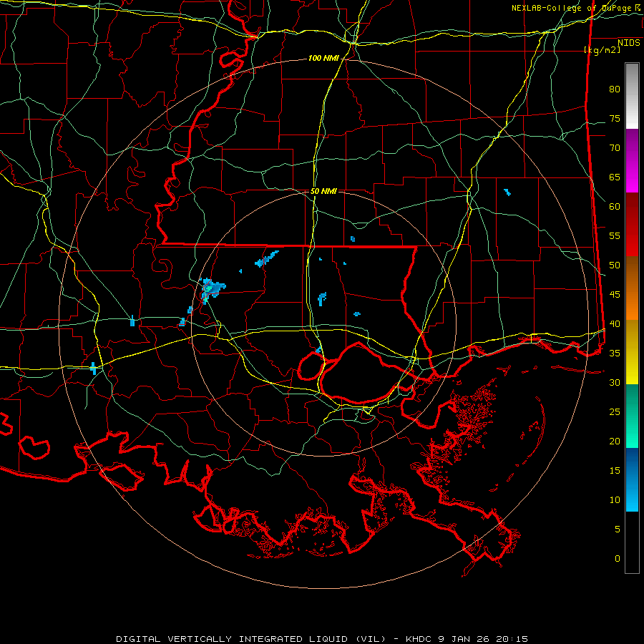Click the "DIGITAL VERTICALLY INTEGRATED LIQUID (VIL)" product title
Viewport: 644px width, 644px height.
pos(251,639)
